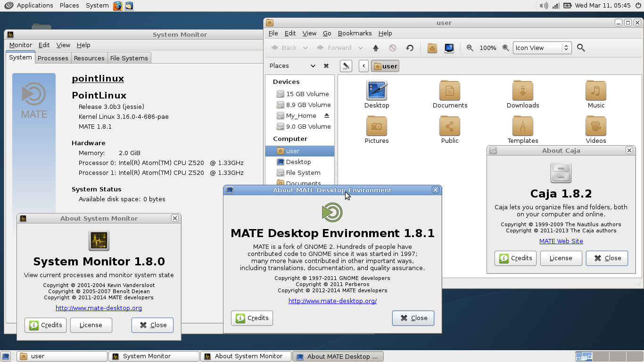The image size is (644, 362).
Task: Show the desktop using the bottom panel icon
Action: (6, 356)
